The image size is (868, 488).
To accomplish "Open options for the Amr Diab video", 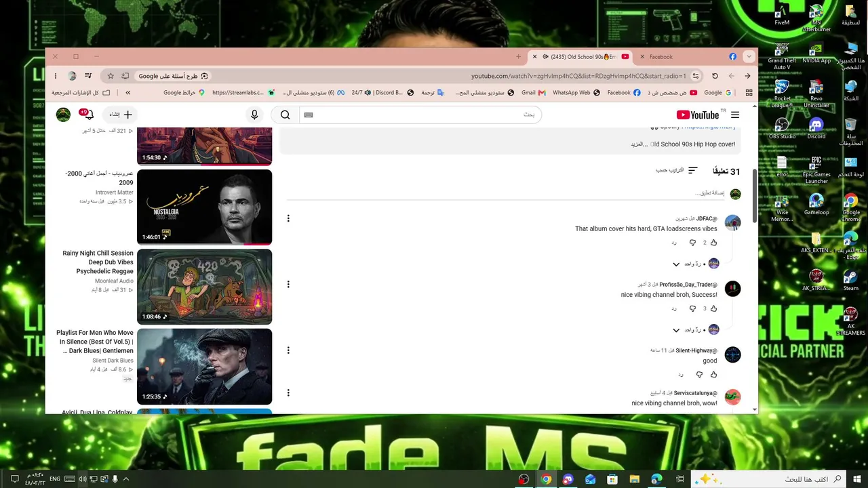I will 288,218.
